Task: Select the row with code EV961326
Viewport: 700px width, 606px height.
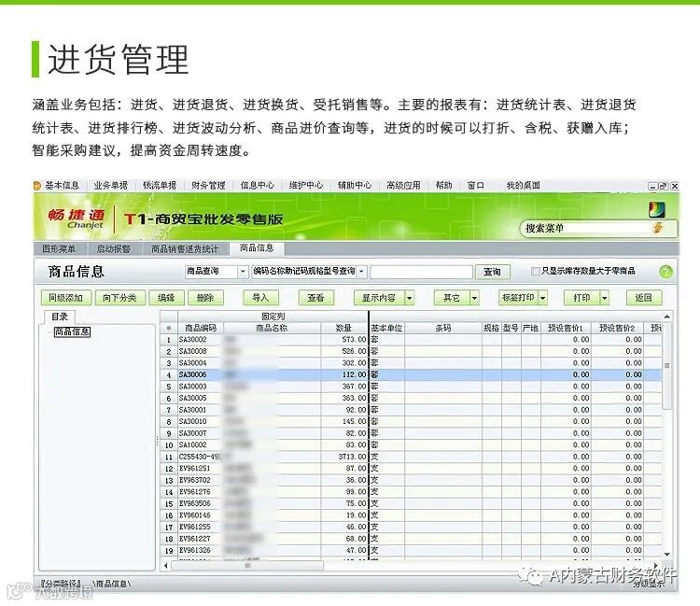Action: [x=411, y=550]
